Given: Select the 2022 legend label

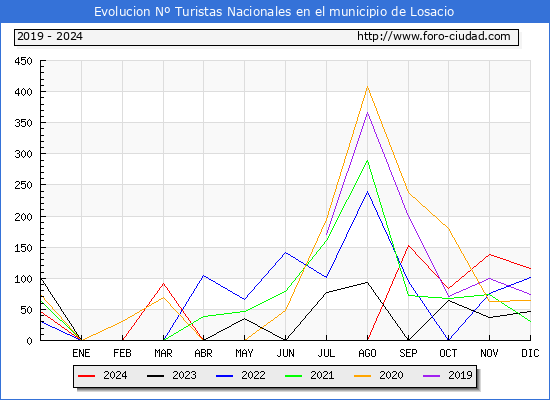Looking at the screenshot, I should pyautogui.click(x=253, y=375).
